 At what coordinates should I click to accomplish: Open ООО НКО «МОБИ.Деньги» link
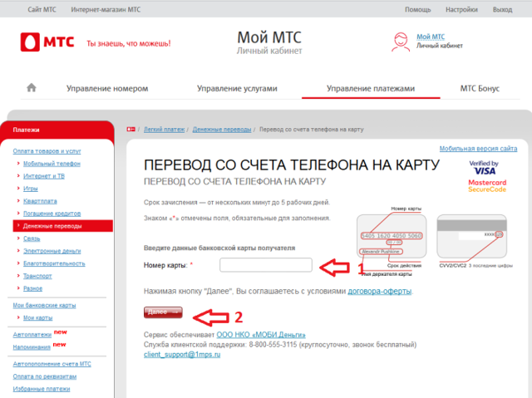[261, 335]
